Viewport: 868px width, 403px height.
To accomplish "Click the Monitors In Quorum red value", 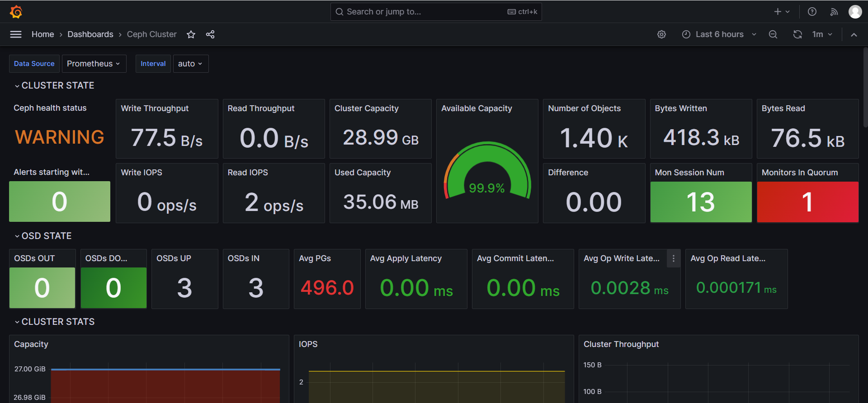I will [x=807, y=202].
